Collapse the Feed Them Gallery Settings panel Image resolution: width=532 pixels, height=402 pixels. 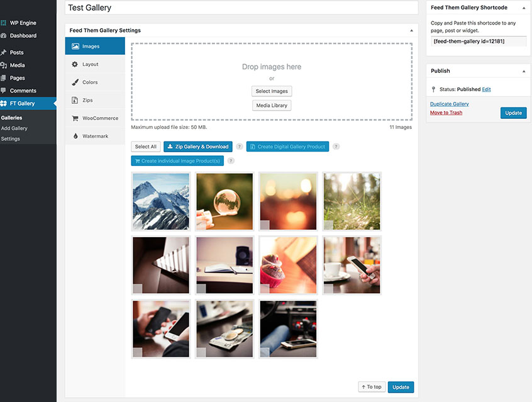[x=411, y=31]
